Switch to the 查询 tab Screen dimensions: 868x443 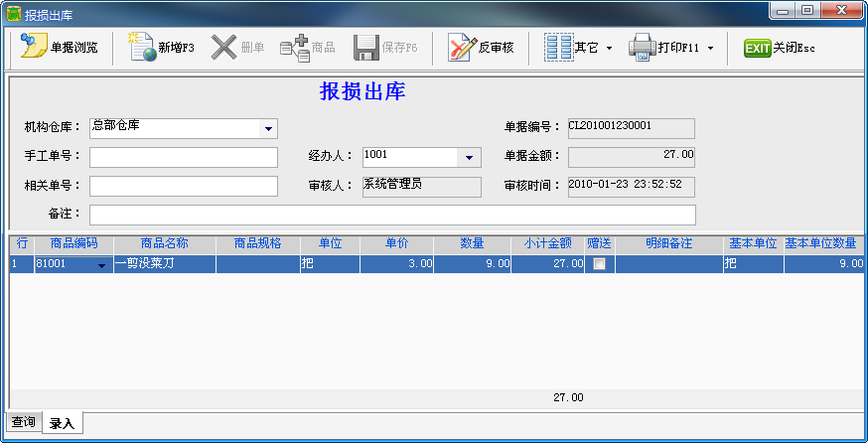24,422
